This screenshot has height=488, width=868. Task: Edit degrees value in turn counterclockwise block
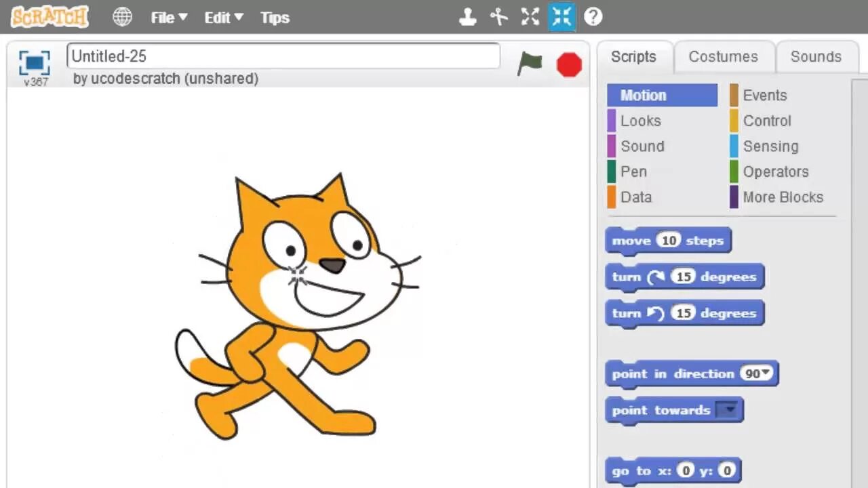tap(684, 313)
